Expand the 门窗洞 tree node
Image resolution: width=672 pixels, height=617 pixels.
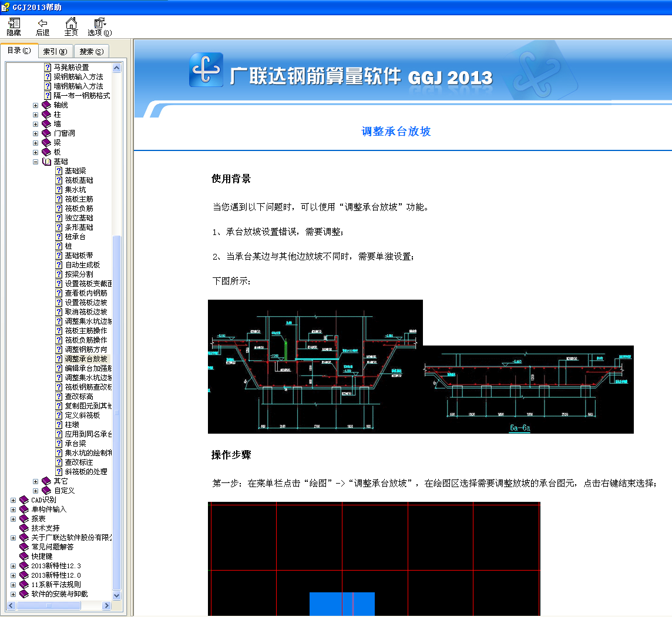[x=36, y=134]
